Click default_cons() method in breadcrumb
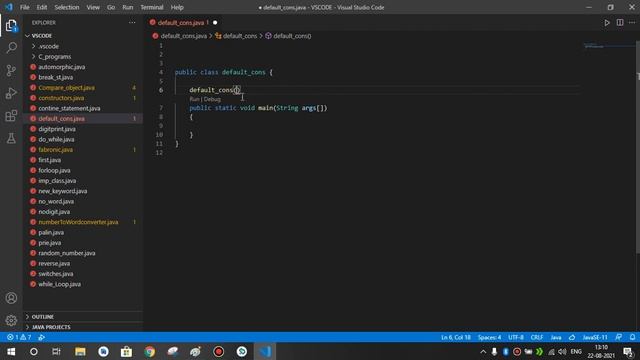This screenshot has height=360, width=640. tap(292, 36)
